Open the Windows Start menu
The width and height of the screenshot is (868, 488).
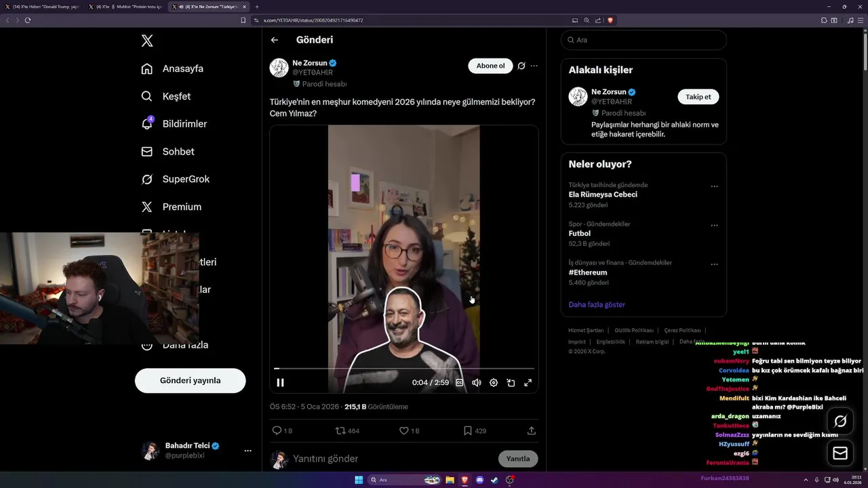359,480
